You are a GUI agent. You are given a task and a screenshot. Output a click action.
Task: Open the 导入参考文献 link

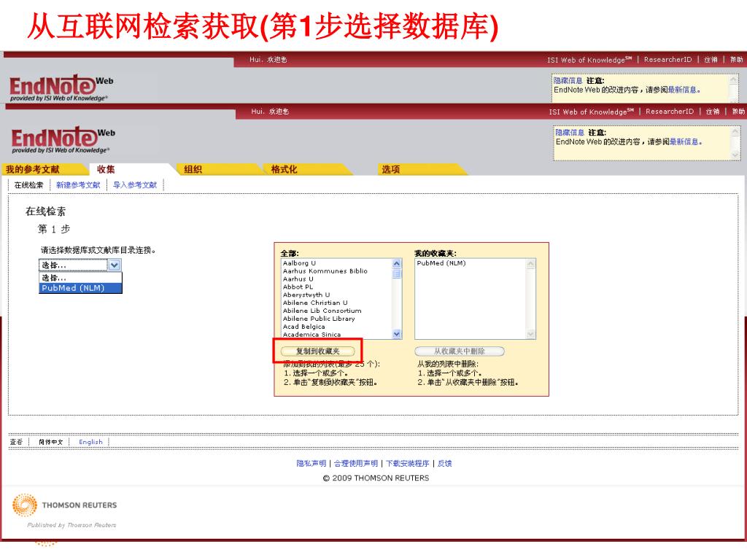click(x=135, y=185)
